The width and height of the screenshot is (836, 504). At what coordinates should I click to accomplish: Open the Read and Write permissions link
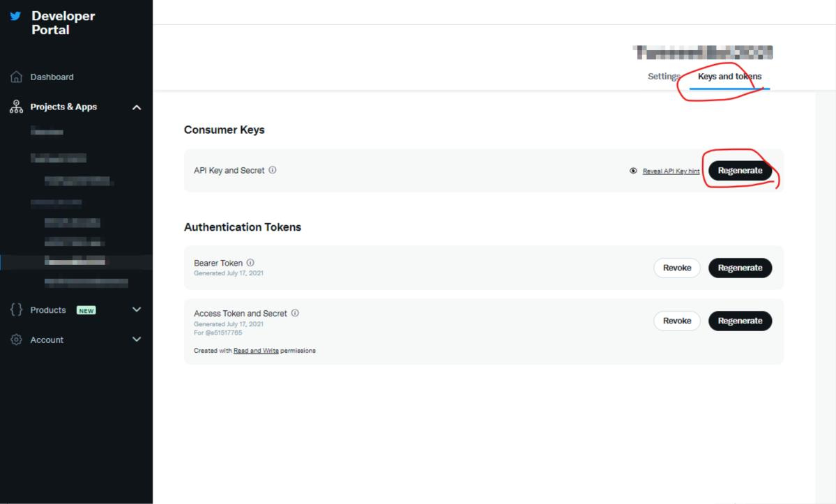(x=256, y=351)
